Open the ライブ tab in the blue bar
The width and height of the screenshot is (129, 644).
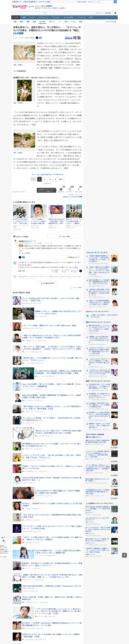32,17
